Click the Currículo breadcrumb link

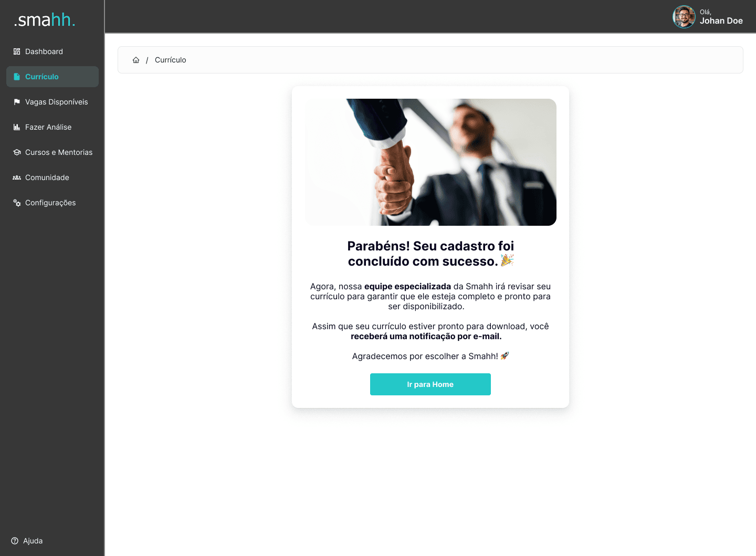170,60
